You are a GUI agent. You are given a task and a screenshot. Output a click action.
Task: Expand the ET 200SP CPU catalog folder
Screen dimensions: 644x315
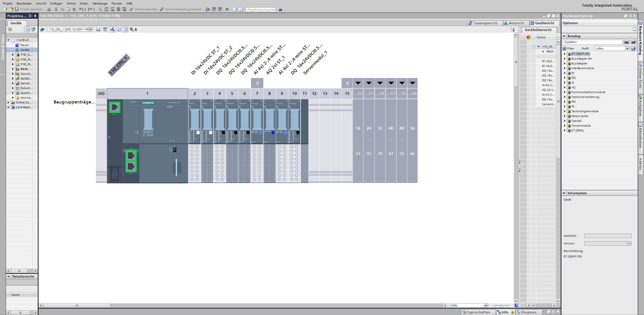pos(565,54)
